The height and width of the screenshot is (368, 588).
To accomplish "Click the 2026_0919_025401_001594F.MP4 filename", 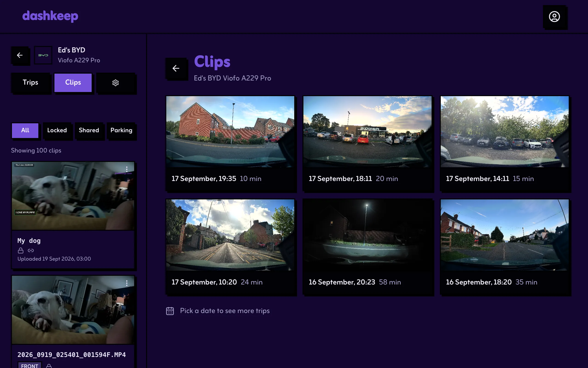I will point(72,355).
